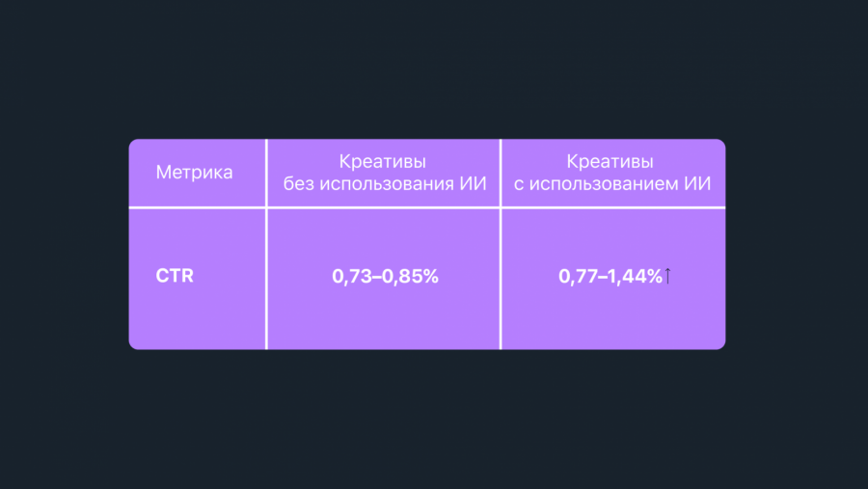Click "ИИ" in the "без использования" header
Image resolution: width=868 pixels, height=489 pixels.
[x=472, y=184]
